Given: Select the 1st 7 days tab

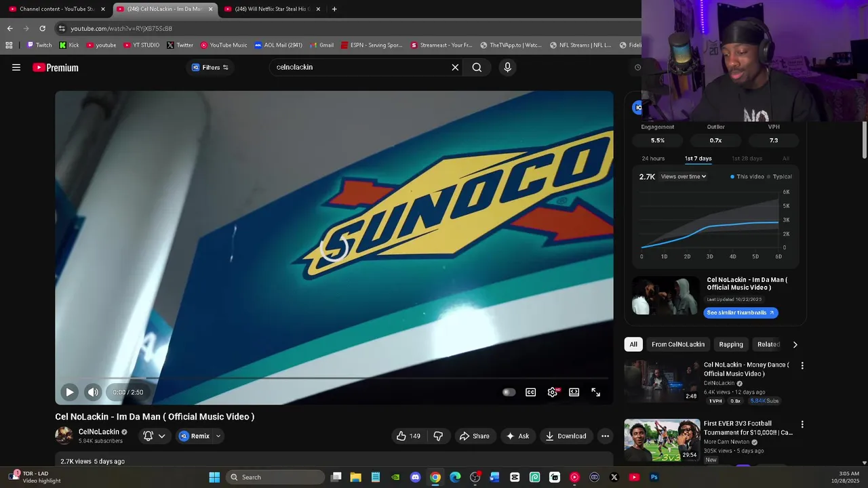Looking at the screenshot, I should point(698,159).
